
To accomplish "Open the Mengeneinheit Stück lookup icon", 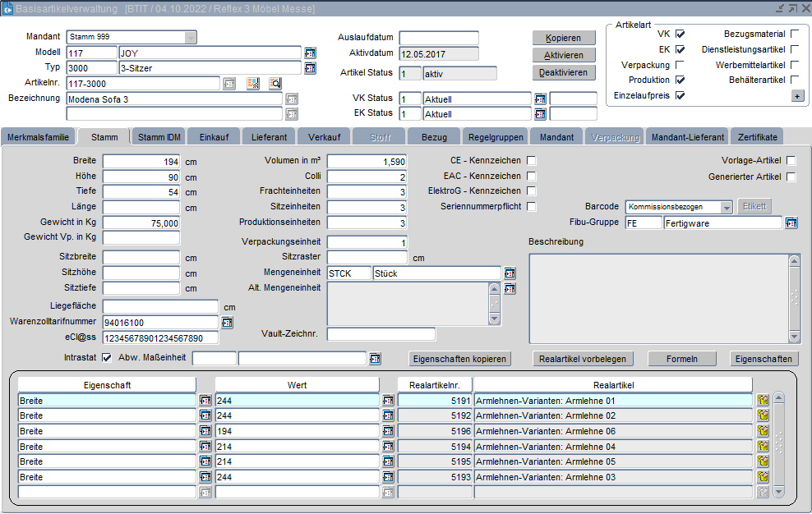I will tap(510, 273).
